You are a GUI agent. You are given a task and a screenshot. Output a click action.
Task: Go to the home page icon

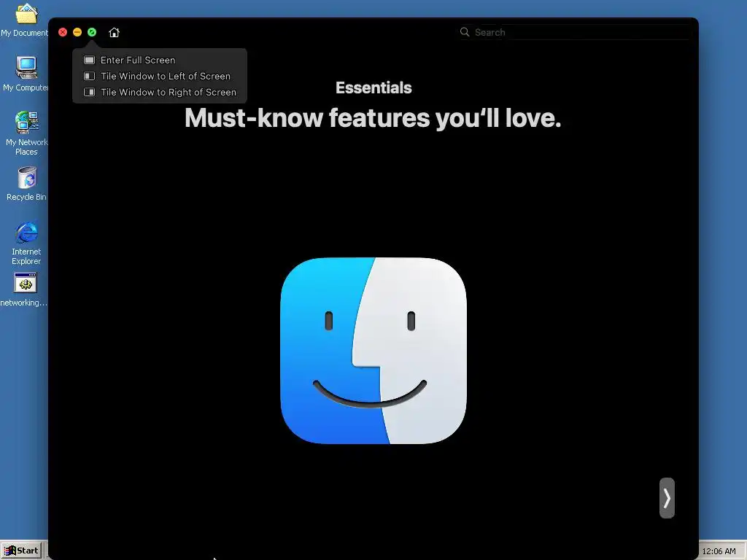pyautogui.click(x=114, y=32)
